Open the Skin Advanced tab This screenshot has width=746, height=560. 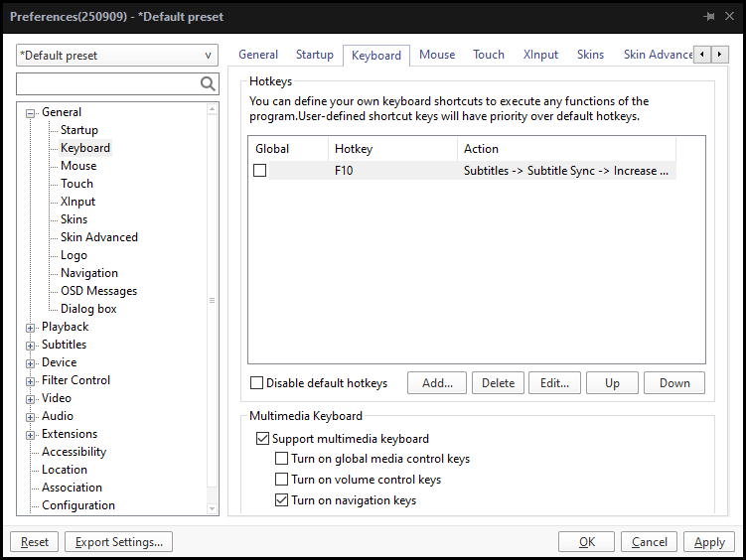[x=658, y=55]
